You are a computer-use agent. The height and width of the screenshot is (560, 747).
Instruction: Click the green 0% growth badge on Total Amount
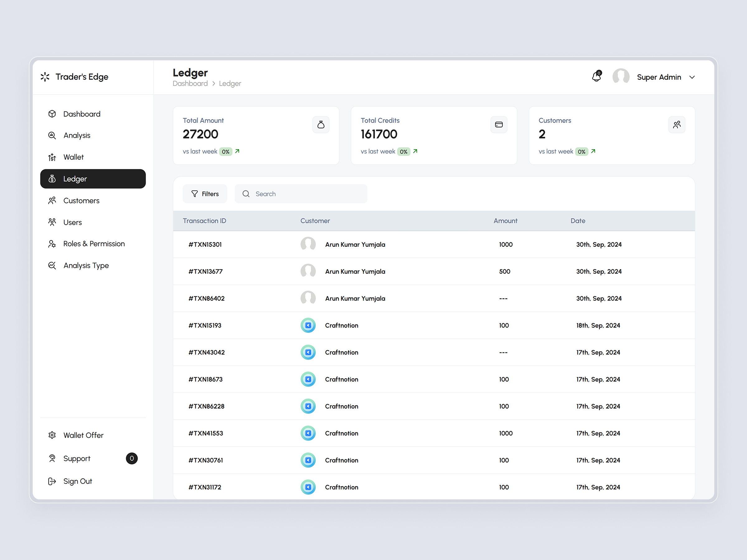click(226, 152)
